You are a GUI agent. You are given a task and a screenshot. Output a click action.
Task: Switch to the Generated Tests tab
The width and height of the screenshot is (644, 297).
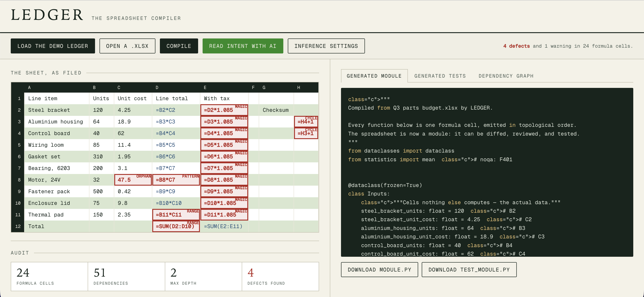click(440, 76)
